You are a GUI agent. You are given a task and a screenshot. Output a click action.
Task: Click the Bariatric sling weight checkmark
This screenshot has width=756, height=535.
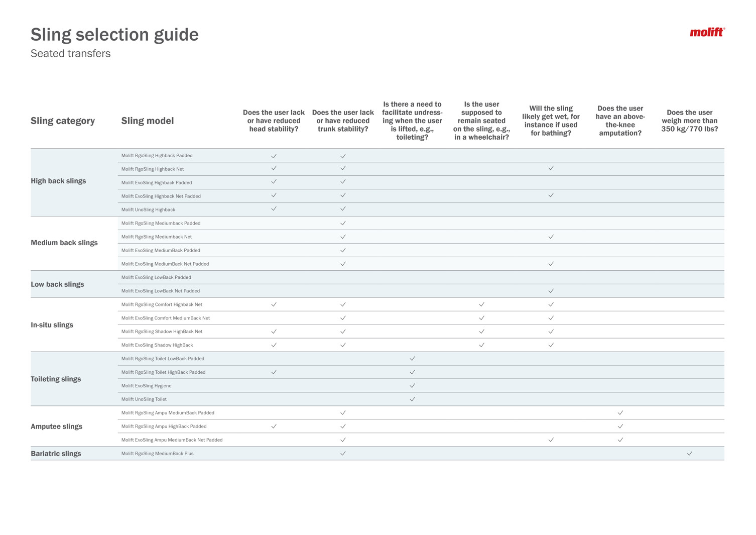[x=689, y=453]
